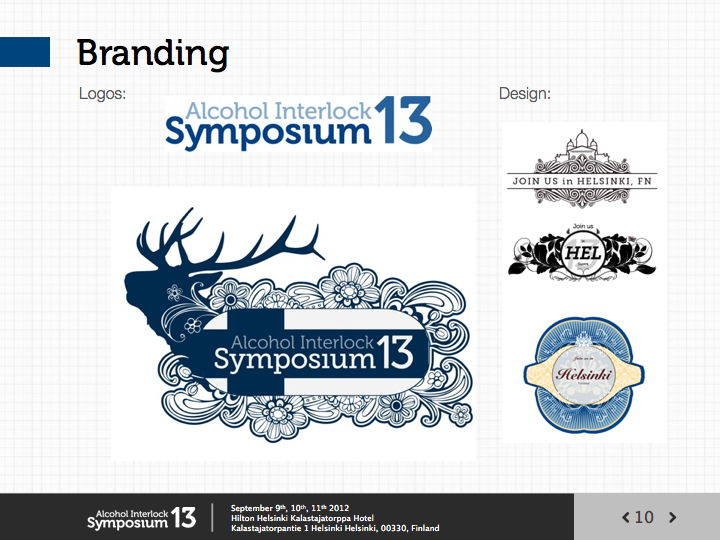The width and height of the screenshot is (720, 540).
Task: Select the Alcohol Interlock Symposium 13 text logo
Action: [298, 123]
